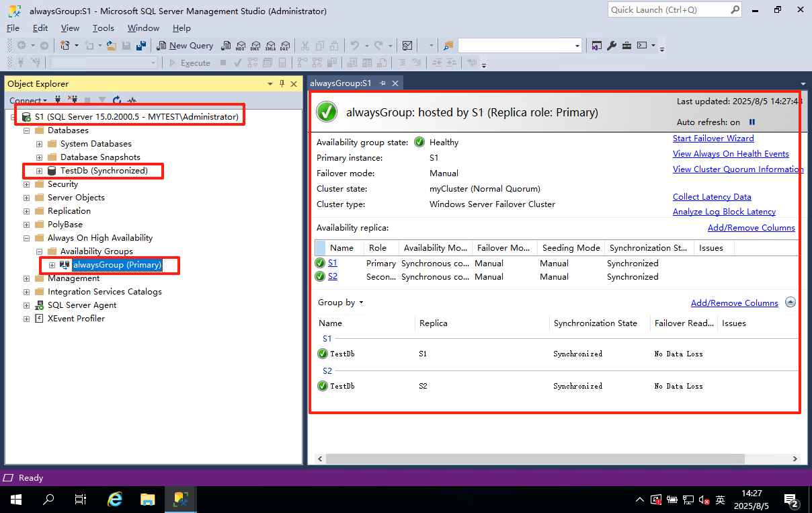Open the Connect dropdown in Object Explorer
812x513 pixels.
tap(28, 100)
